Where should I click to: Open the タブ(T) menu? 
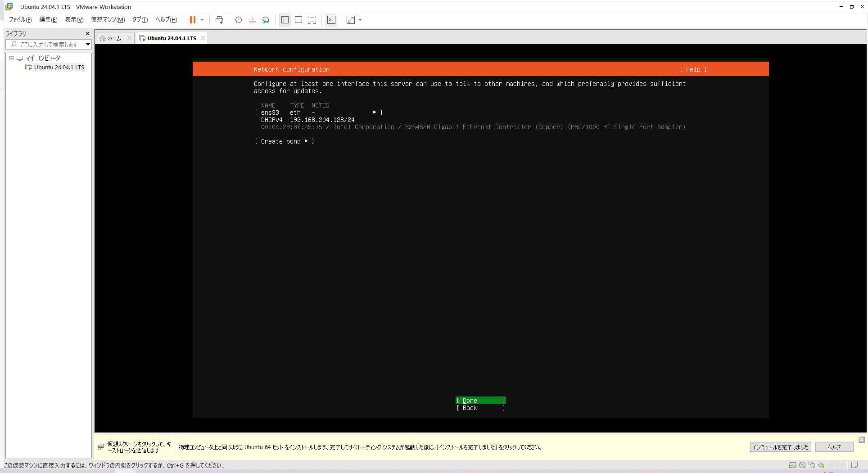pyautogui.click(x=140, y=20)
